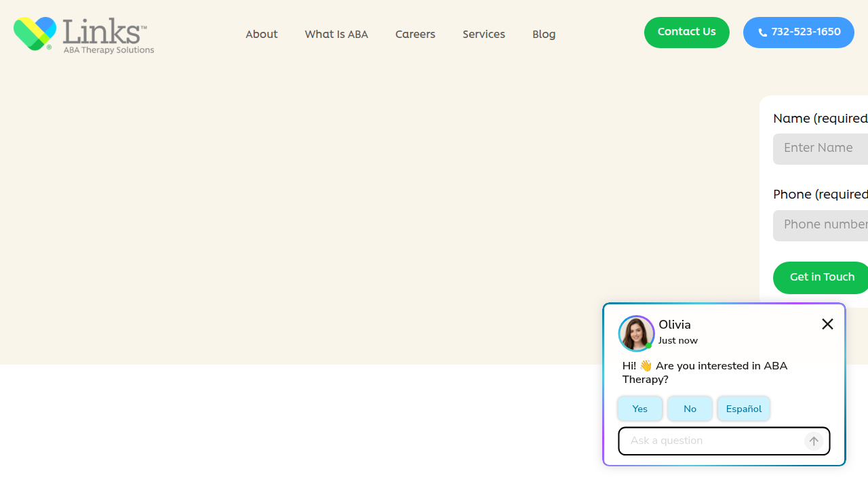Submit the form with Get in Touch
The width and height of the screenshot is (868, 488).
point(822,278)
